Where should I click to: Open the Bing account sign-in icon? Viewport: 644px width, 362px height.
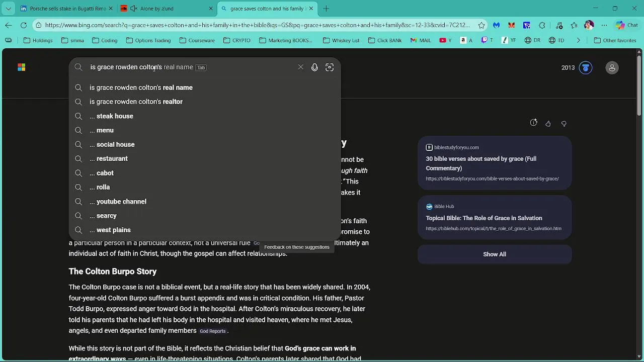click(x=612, y=68)
